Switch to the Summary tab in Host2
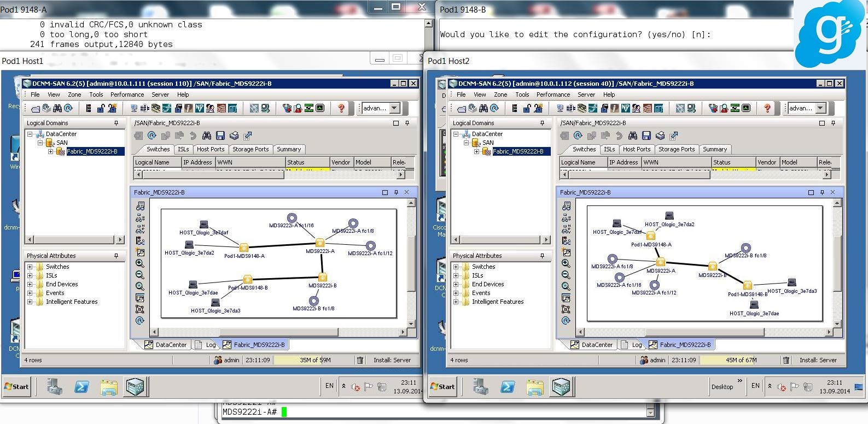The image size is (868, 424). click(715, 149)
